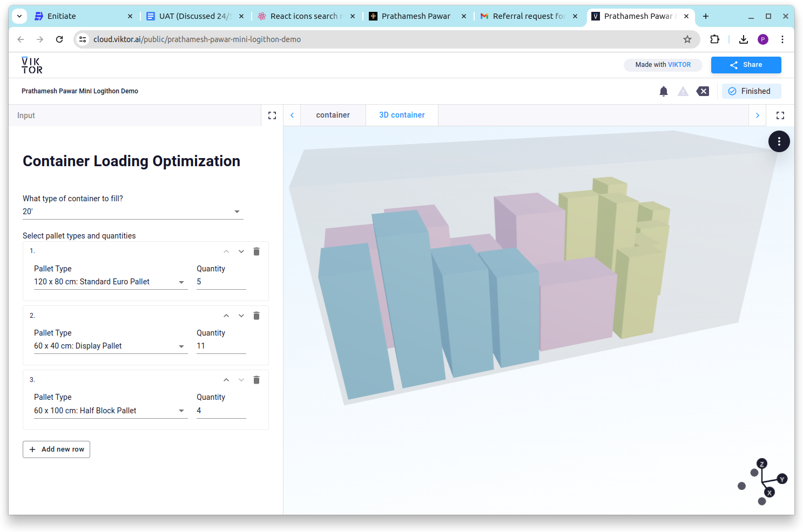
Task: Edit quantity field showing 4
Action: 221,411
